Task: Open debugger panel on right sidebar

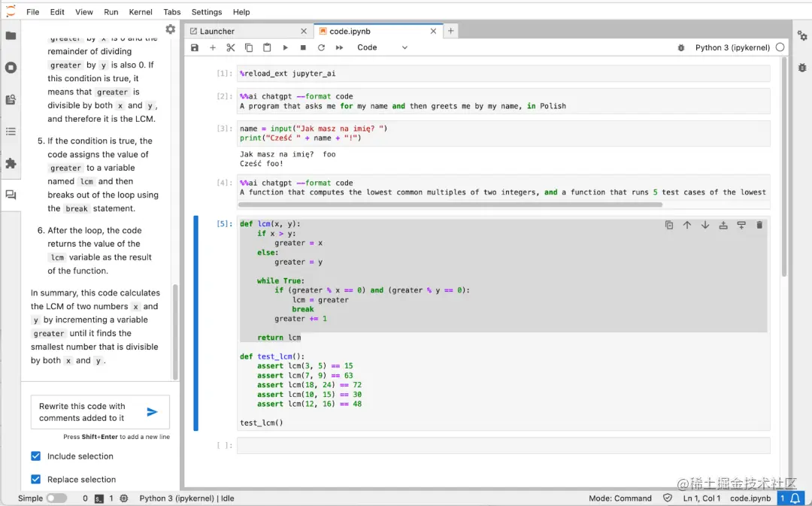Action: (802, 68)
